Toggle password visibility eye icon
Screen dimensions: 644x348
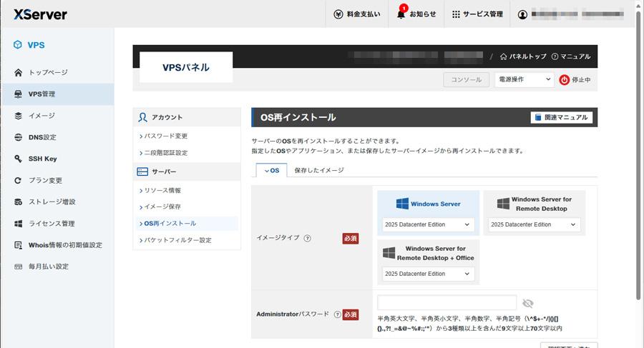point(528,303)
